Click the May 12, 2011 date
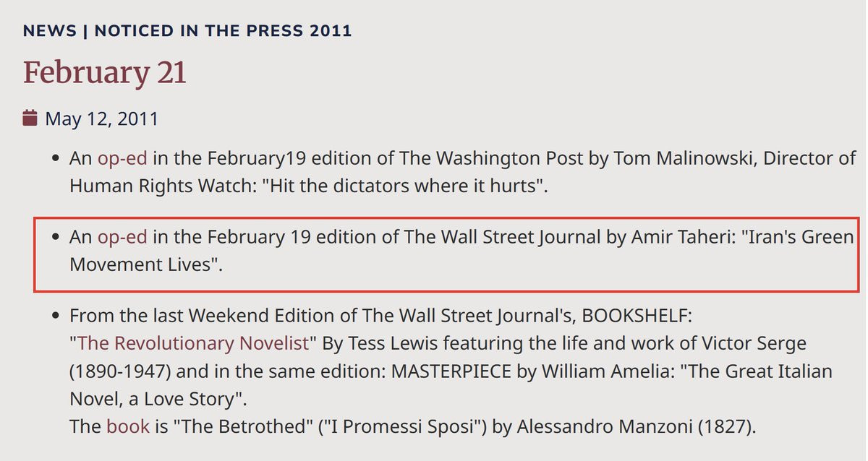 (101, 119)
